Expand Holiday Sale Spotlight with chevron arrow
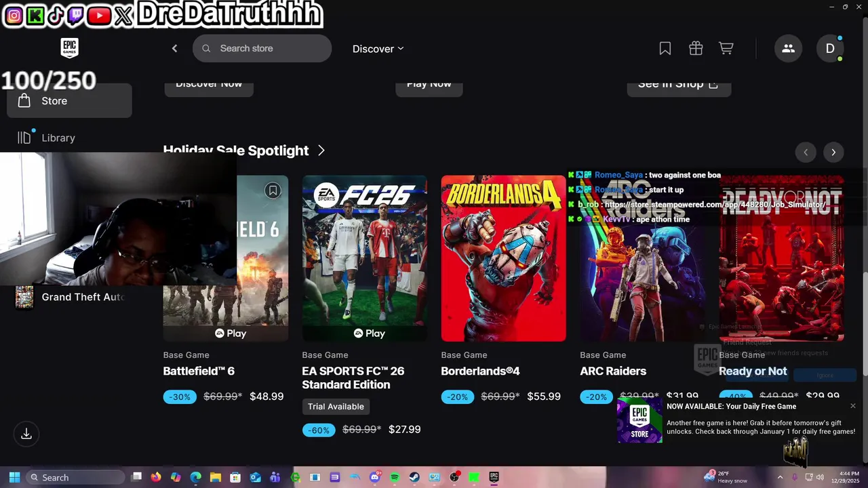868x488 pixels. coord(321,150)
